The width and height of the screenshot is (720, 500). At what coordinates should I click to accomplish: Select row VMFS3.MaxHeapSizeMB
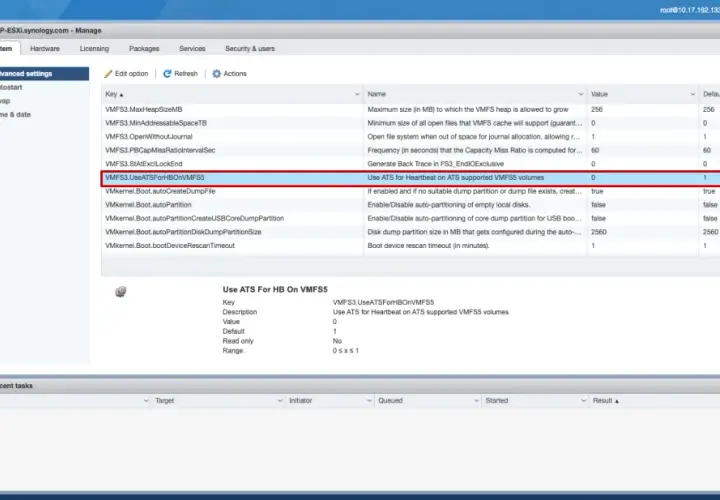[x=411, y=110]
